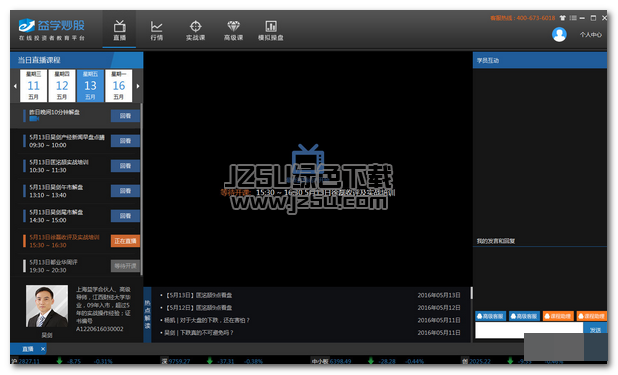
Task: Select date 12 星期四 in calendar
Action: pyautogui.click(x=62, y=86)
